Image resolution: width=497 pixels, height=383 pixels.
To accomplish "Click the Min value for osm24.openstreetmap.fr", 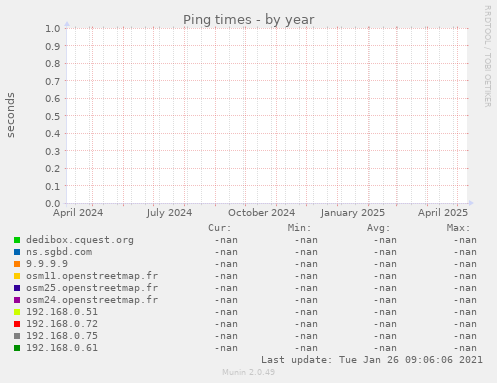I will point(306,300).
